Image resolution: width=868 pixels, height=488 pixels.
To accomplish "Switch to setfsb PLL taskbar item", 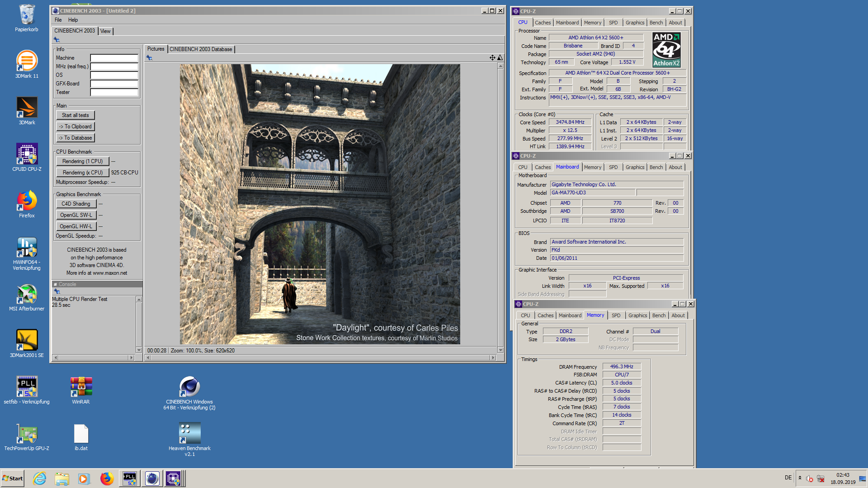I will [130, 479].
